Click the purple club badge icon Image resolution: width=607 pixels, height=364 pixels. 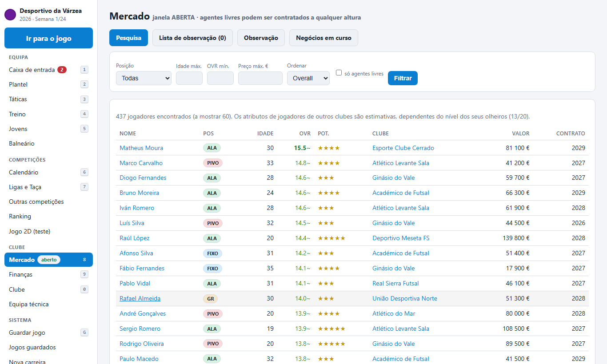(x=10, y=15)
